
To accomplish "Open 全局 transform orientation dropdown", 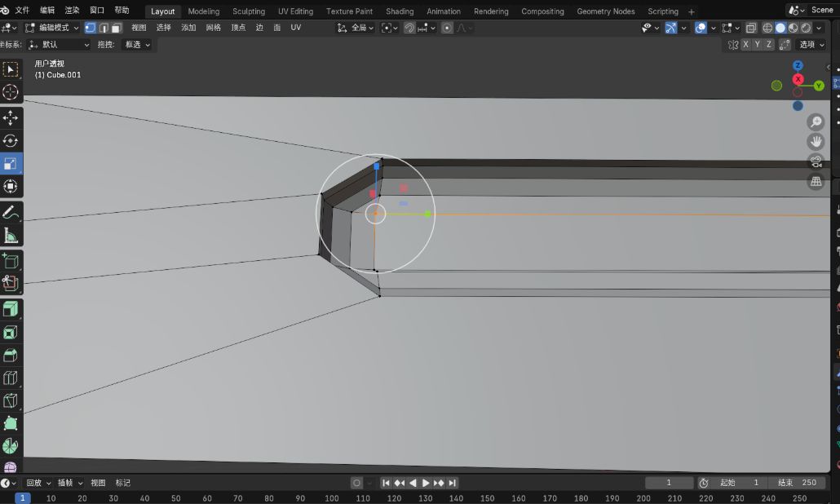I will 356,28.
